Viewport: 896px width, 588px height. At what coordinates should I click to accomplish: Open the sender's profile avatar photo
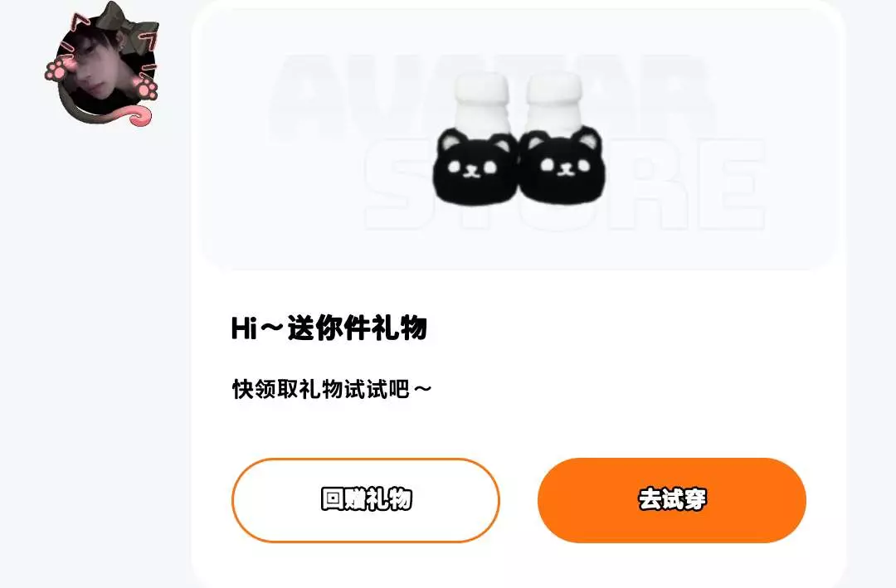pyautogui.click(x=105, y=69)
